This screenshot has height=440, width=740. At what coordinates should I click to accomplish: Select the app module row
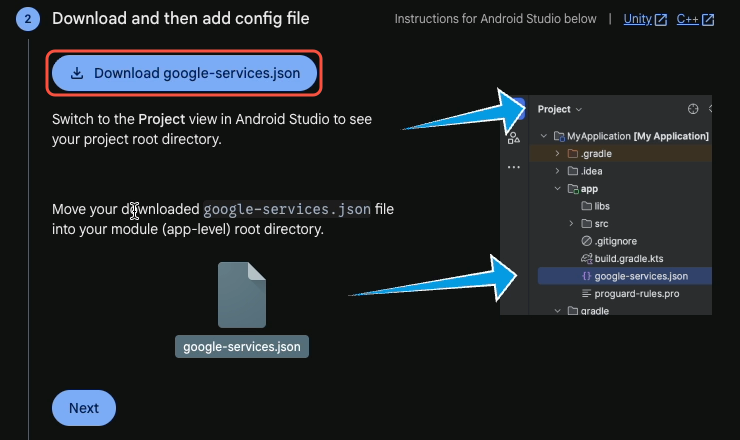pyautogui.click(x=621, y=188)
